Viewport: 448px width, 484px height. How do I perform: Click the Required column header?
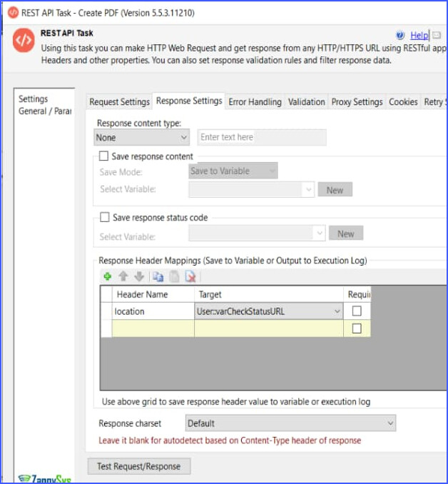click(x=357, y=295)
